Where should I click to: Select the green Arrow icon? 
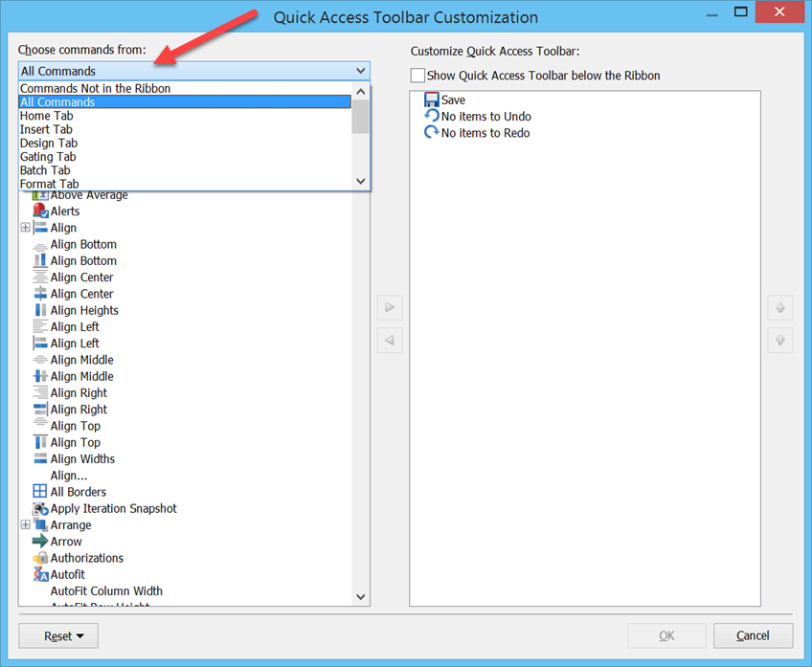pyautogui.click(x=40, y=542)
